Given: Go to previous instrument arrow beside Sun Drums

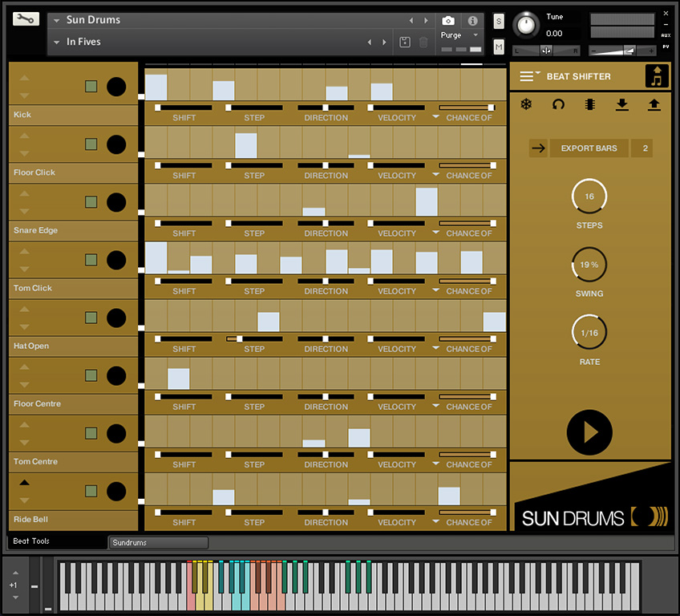Looking at the screenshot, I should tap(411, 20).
